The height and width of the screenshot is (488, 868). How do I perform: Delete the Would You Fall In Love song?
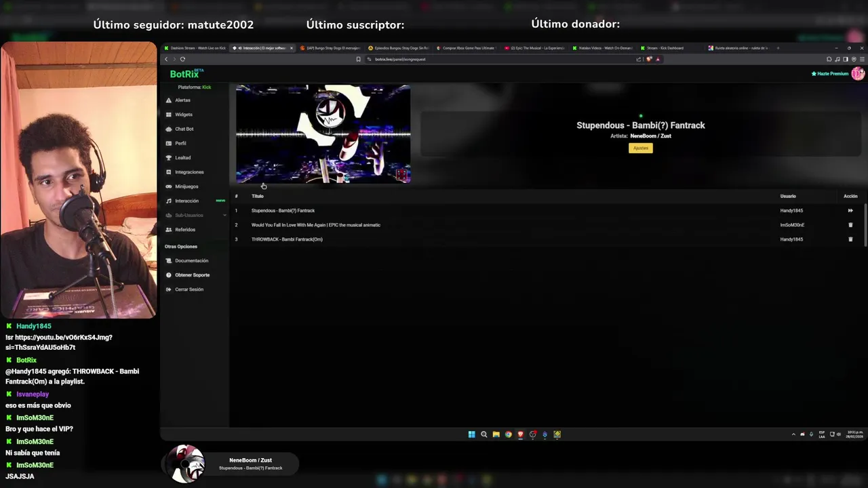coord(850,225)
